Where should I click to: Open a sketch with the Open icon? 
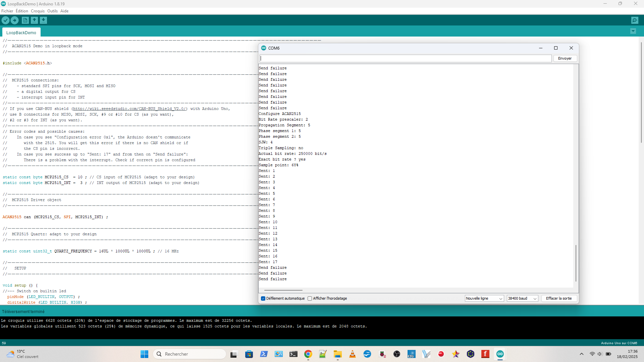(34, 20)
